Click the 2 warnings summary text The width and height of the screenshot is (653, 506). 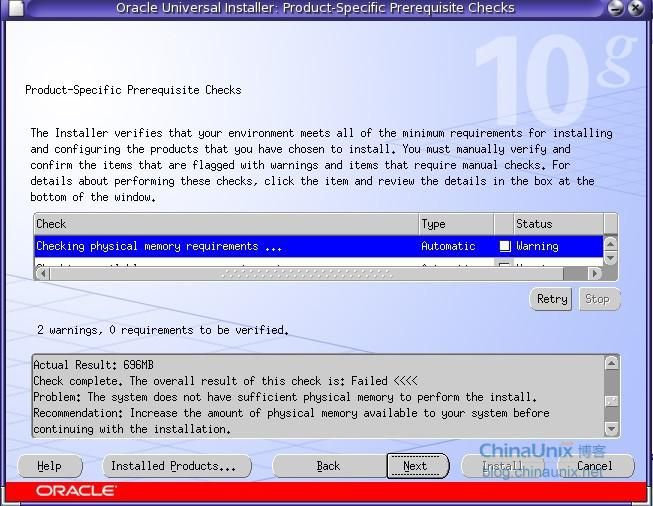(x=162, y=330)
